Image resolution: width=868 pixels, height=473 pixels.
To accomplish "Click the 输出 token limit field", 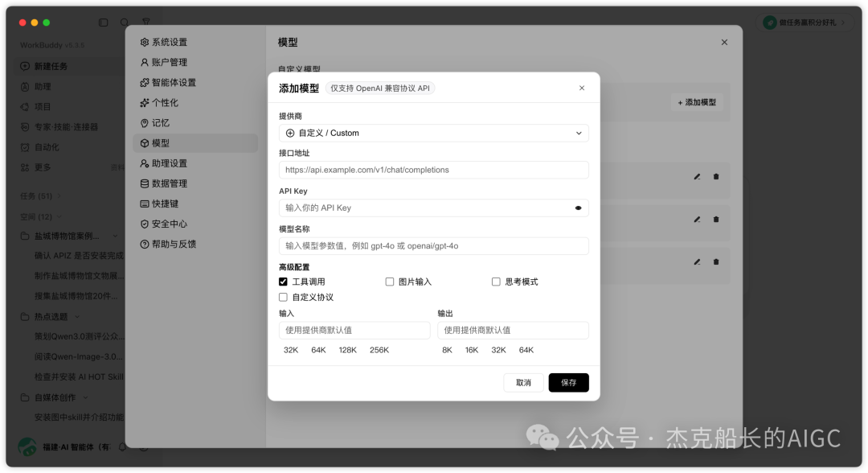I will point(513,330).
